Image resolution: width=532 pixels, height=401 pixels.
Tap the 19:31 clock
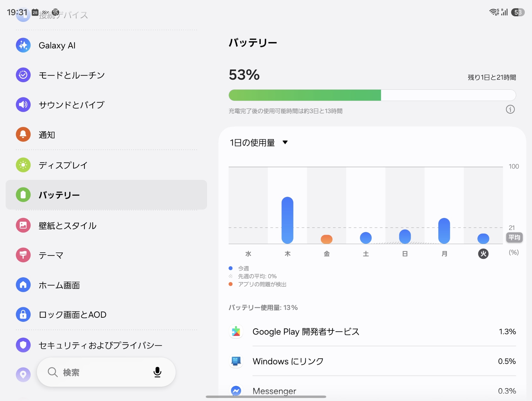pos(17,12)
